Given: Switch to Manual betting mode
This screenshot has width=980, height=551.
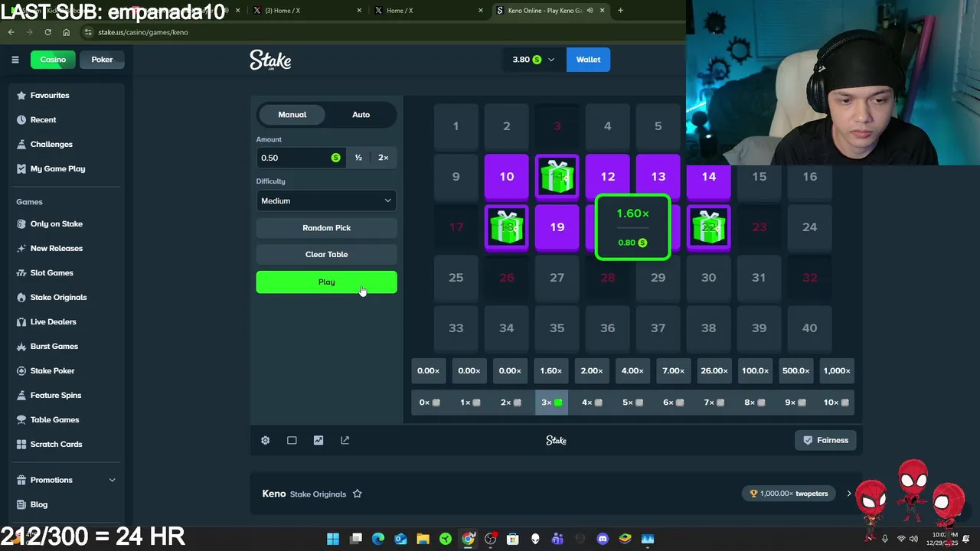Looking at the screenshot, I should coord(292,115).
